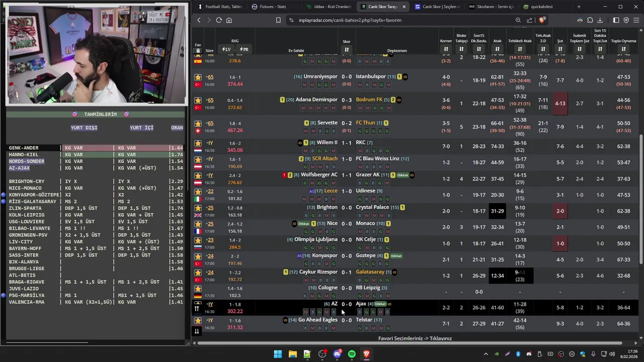Toggle favorite star for Lecce match

coord(198,192)
